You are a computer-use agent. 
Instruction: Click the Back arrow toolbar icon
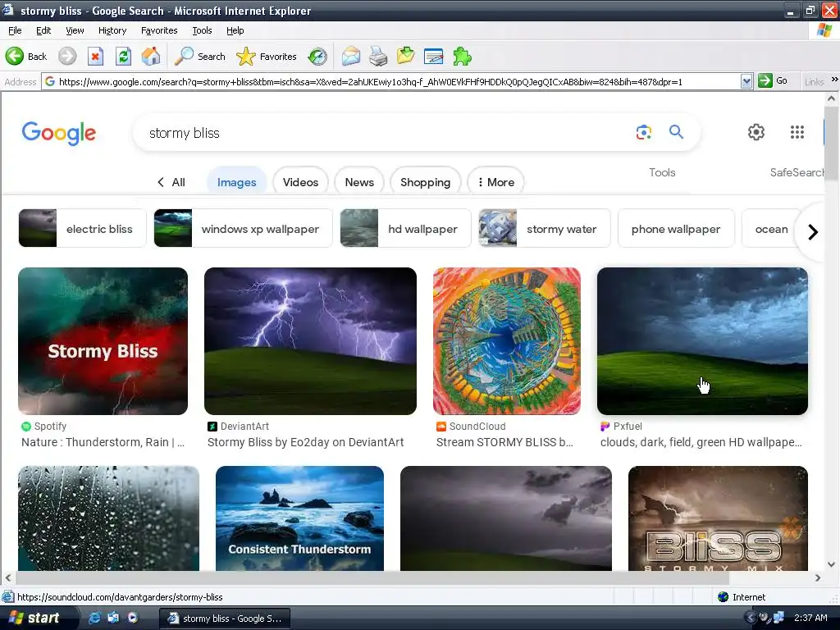pos(15,57)
